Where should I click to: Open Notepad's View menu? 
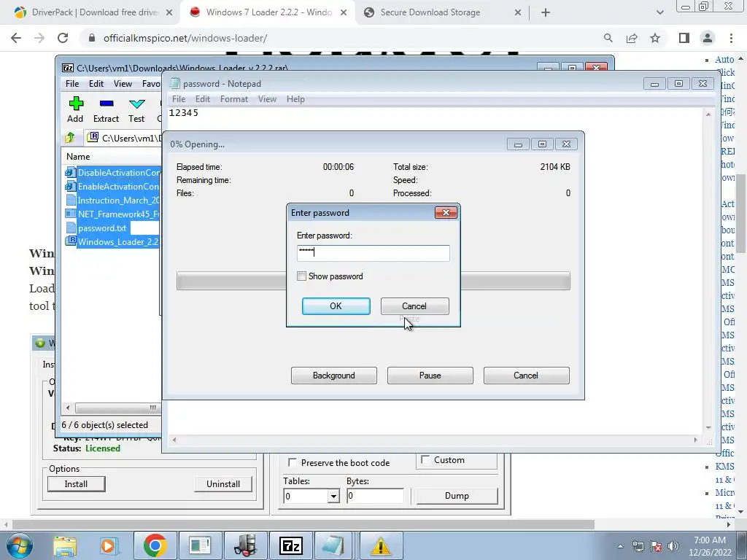pyautogui.click(x=267, y=99)
